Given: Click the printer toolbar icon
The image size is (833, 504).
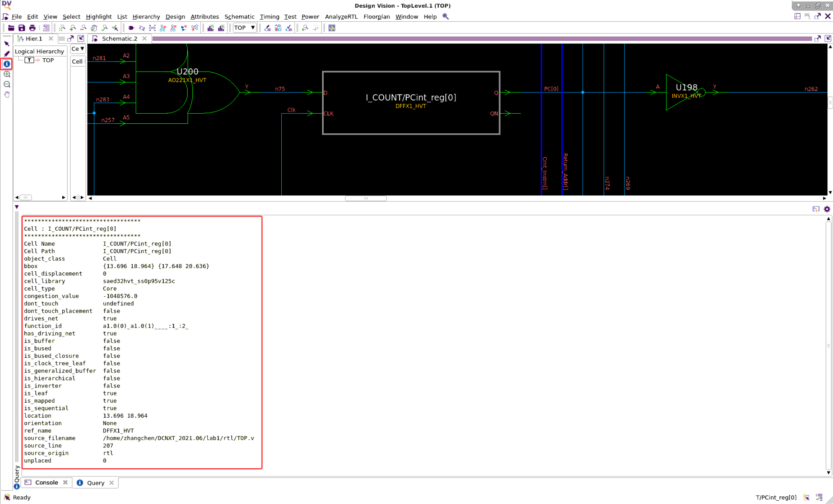Looking at the screenshot, I should (32, 28).
